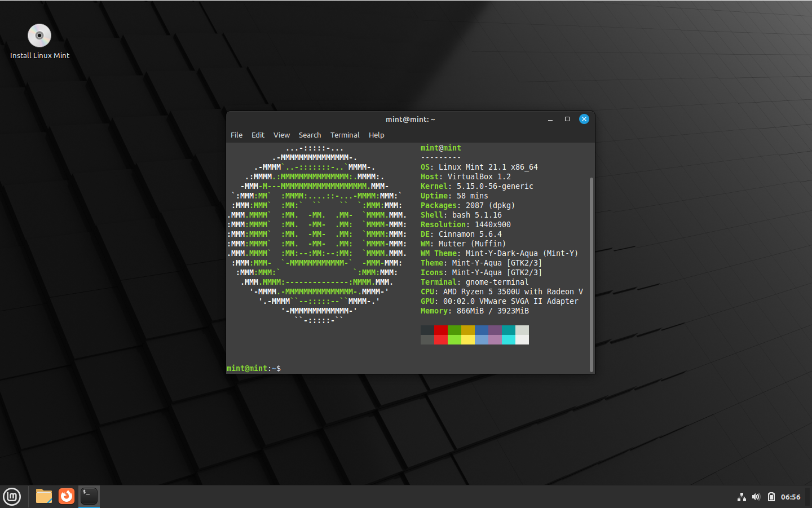This screenshot has height=508, width=812.
Task: Close the terminal with the blue X
Action: click(x=584, y=120)
